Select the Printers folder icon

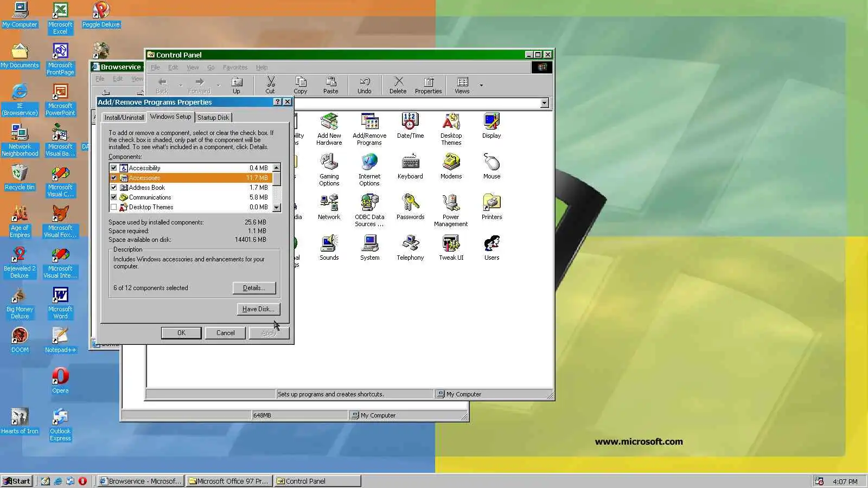[x=492, y=207]
